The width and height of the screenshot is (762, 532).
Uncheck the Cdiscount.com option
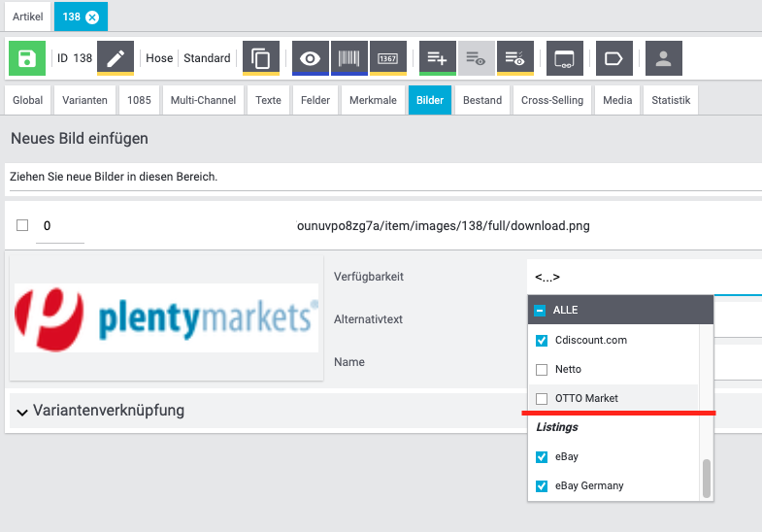(x=543, y=341)
